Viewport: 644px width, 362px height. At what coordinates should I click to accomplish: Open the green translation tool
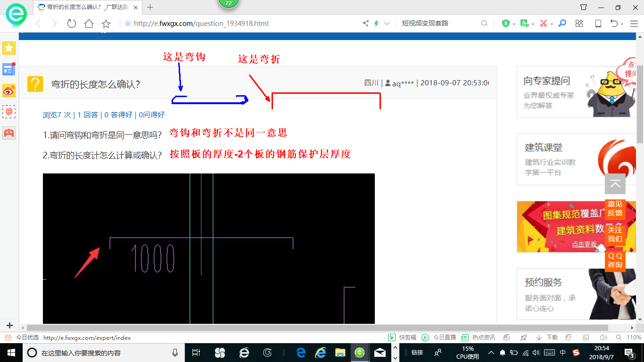click(524, 23)
